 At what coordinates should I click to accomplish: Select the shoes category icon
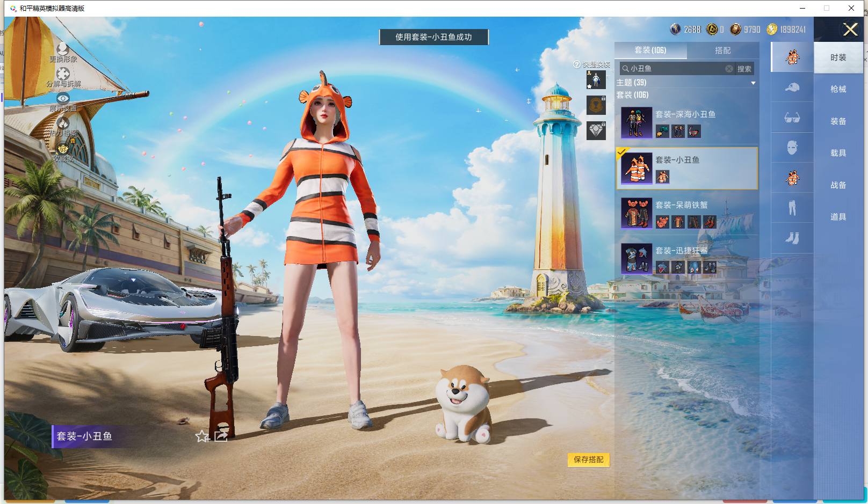pyautogui.click(x=792, y=238)
